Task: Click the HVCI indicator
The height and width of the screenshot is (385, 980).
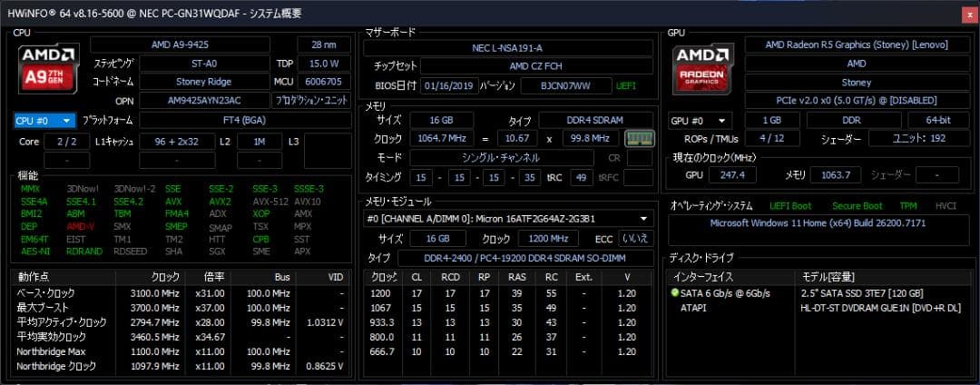Action: coord(946,205)
